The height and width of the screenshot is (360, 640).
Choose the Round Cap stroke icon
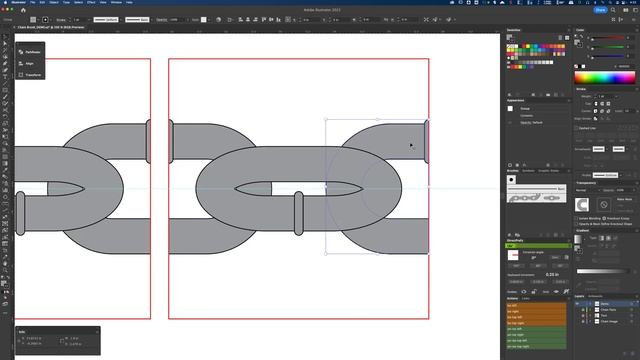[x=602, y=104]
